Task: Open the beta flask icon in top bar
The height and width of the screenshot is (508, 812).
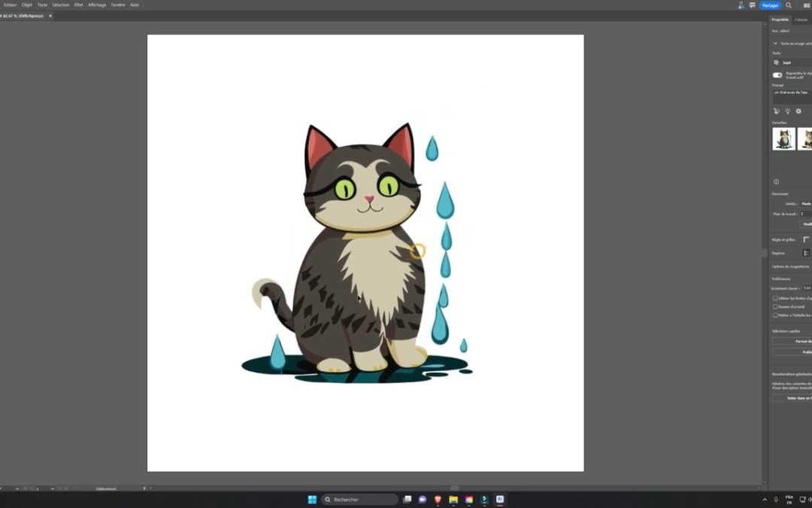Action: click(741, 5)
